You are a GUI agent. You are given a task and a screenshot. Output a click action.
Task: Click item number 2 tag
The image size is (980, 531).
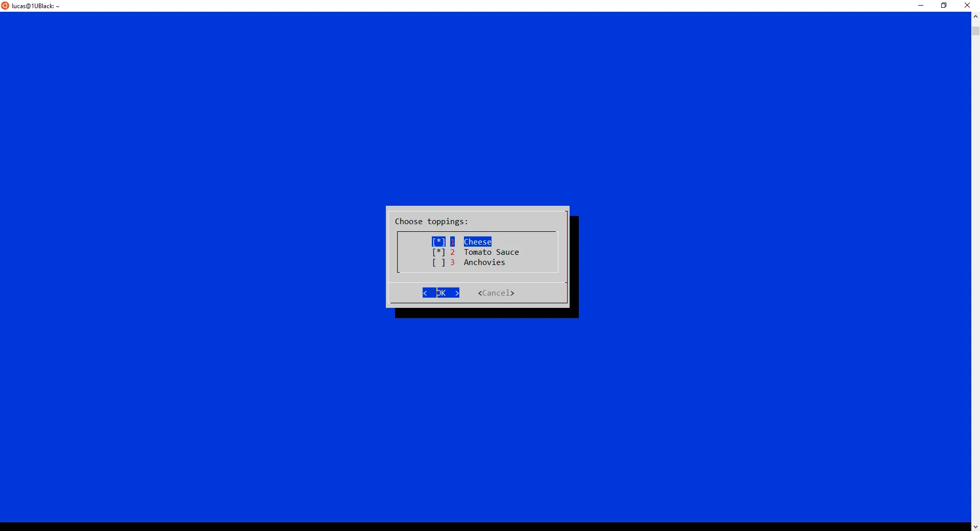pos(452,252)
